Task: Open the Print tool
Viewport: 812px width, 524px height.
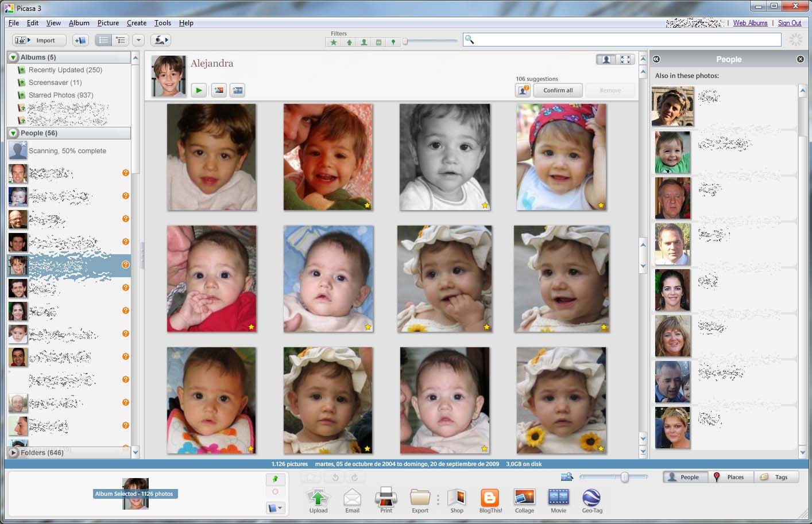Action: tap(386, 499)
